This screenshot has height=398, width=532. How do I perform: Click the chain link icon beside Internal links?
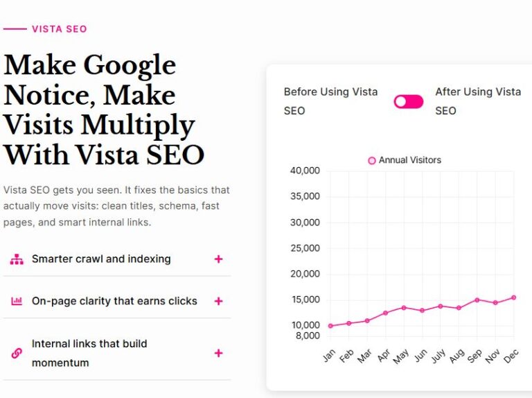(17, 353)
